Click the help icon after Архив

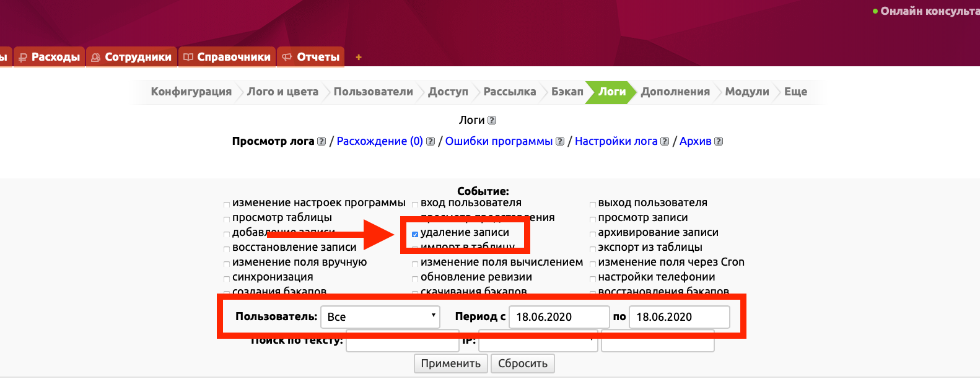[719, 141]
